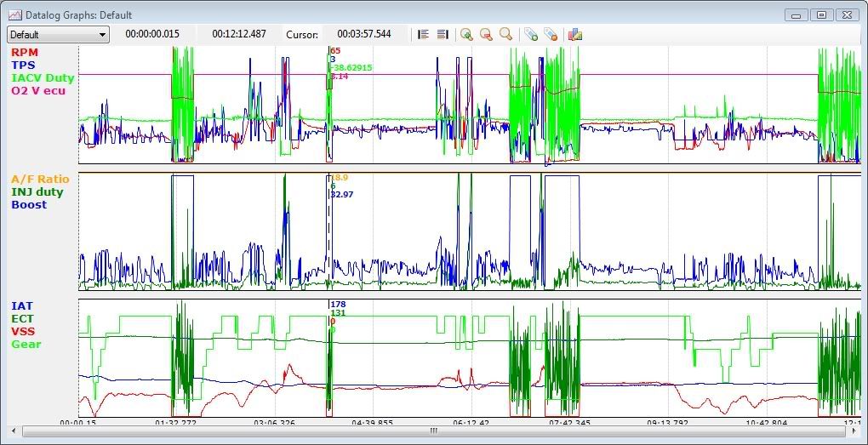
Task: Click the cursor time 00:03:57.544 field
Action: (364, 34)
